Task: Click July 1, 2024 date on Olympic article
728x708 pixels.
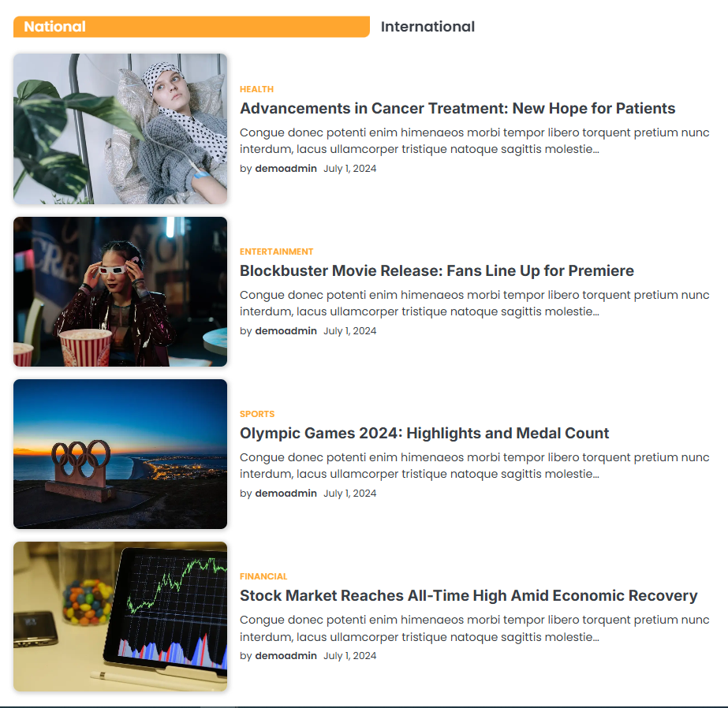Action: [349, 494]
